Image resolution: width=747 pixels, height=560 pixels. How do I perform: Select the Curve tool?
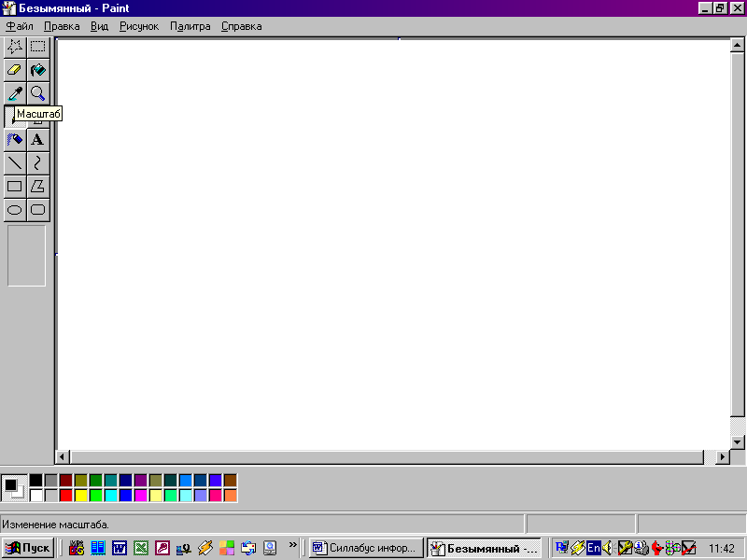[38, 162]
